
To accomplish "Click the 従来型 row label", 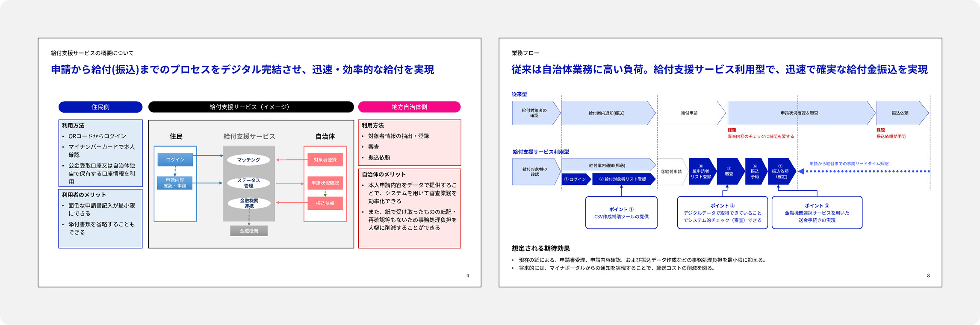I will tap(520, 94).
